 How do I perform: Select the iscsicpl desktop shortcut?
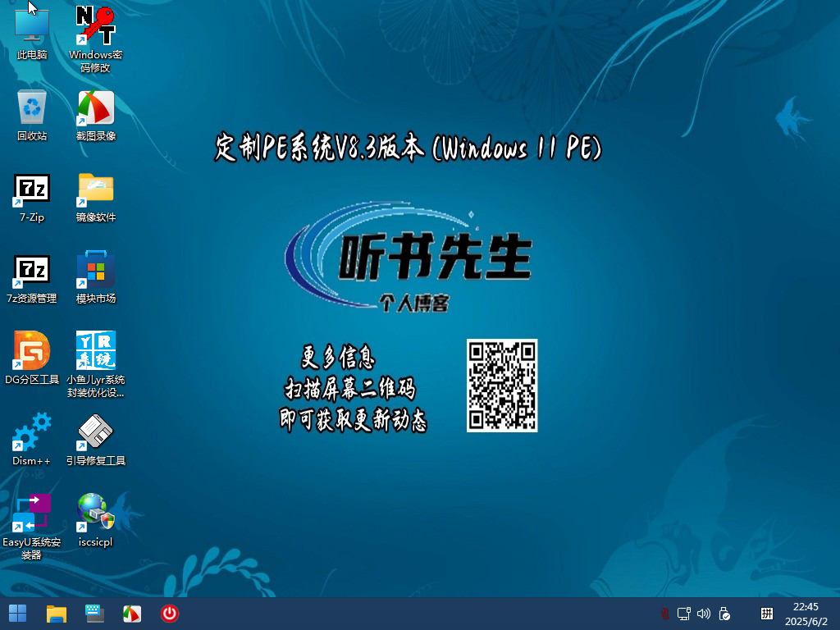pos(96,519)
